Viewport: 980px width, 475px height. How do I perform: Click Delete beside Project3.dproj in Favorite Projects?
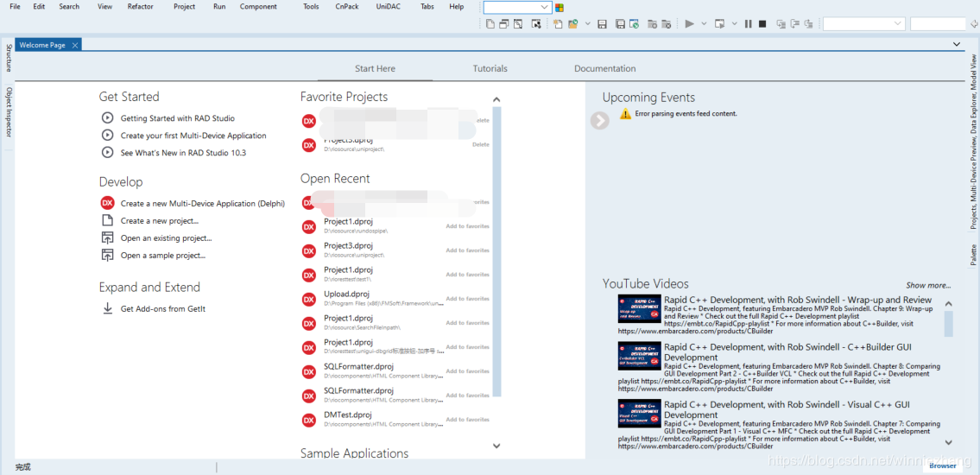[481, 144]
